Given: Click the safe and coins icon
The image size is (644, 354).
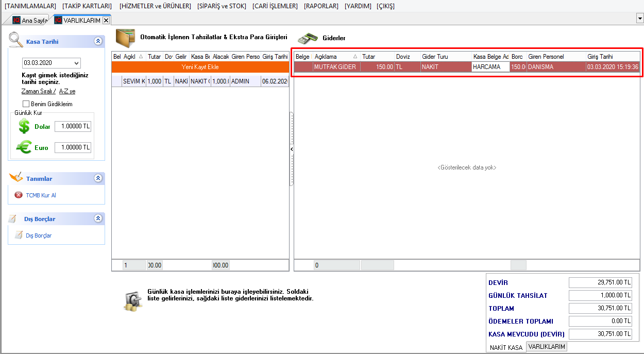Looking at the screenshot, I should click(x=132, y=300).
